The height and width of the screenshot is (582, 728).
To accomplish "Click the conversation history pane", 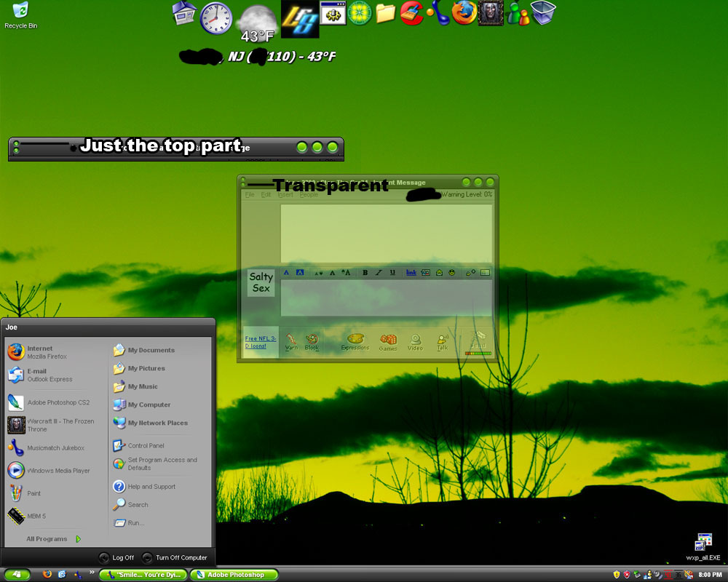I will click(387, 234).
